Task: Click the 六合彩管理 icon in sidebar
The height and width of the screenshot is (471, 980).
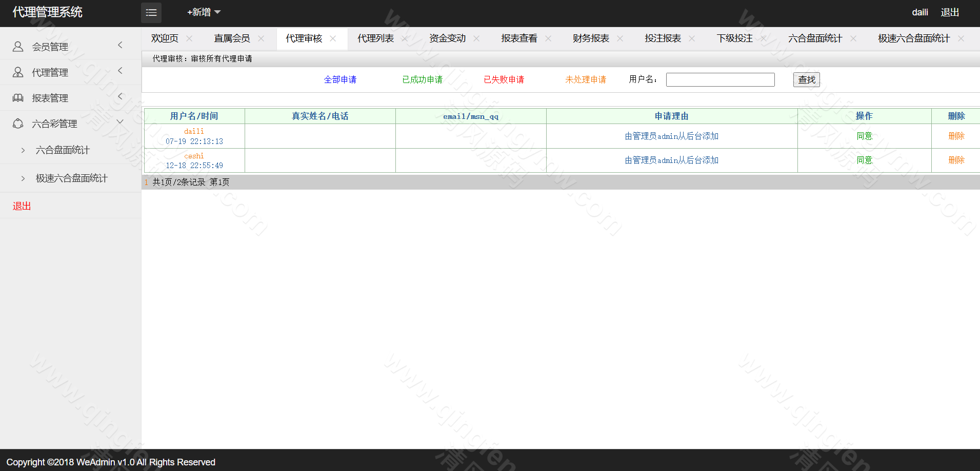Action: tap(18, 124)
